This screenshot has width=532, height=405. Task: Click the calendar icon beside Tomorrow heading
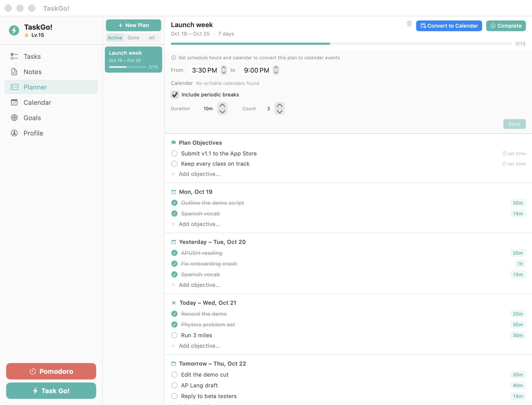point(173,364)
